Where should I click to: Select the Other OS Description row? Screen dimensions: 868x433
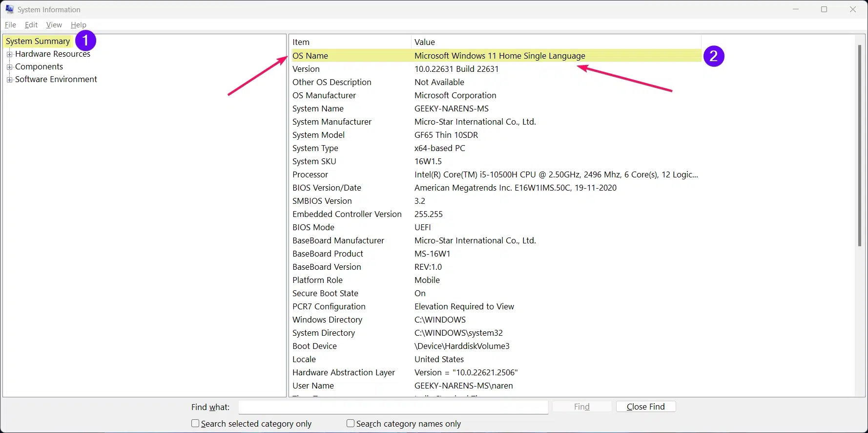point(496,82)
